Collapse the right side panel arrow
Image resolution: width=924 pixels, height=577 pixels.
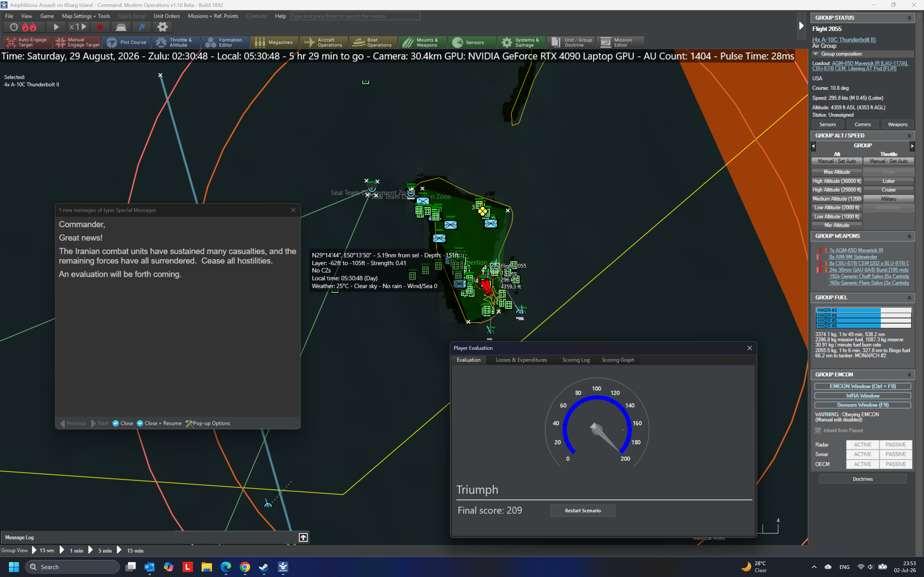tap(801, 26)
